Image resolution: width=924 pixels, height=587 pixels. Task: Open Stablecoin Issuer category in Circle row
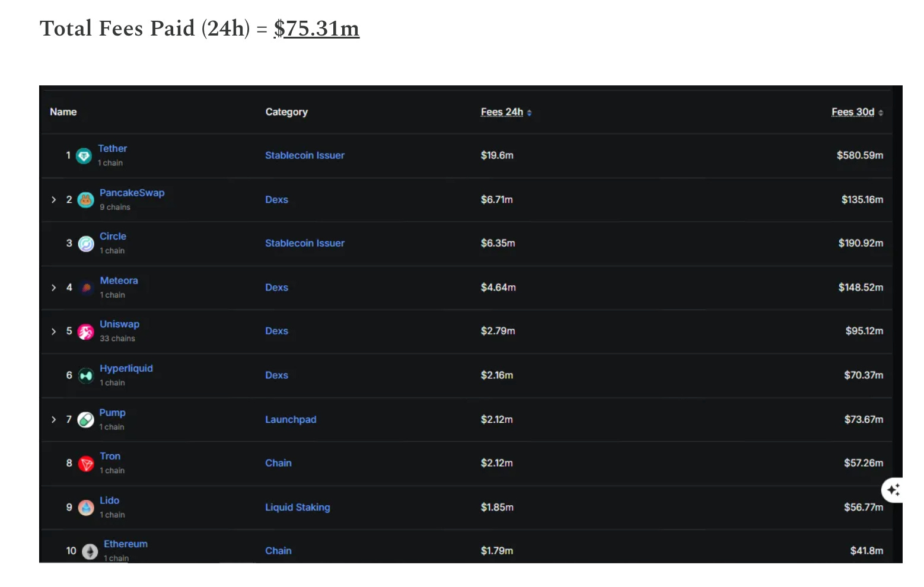305,243
